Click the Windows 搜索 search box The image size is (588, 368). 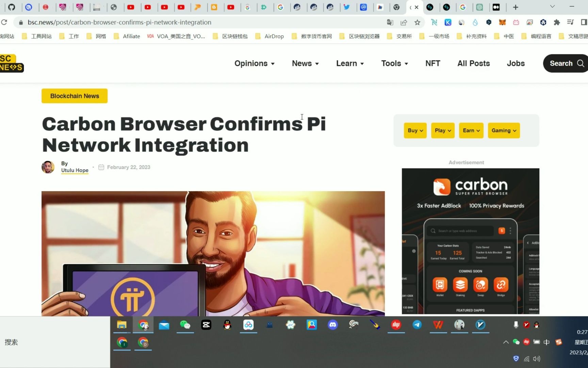click(x=55, y=342)
